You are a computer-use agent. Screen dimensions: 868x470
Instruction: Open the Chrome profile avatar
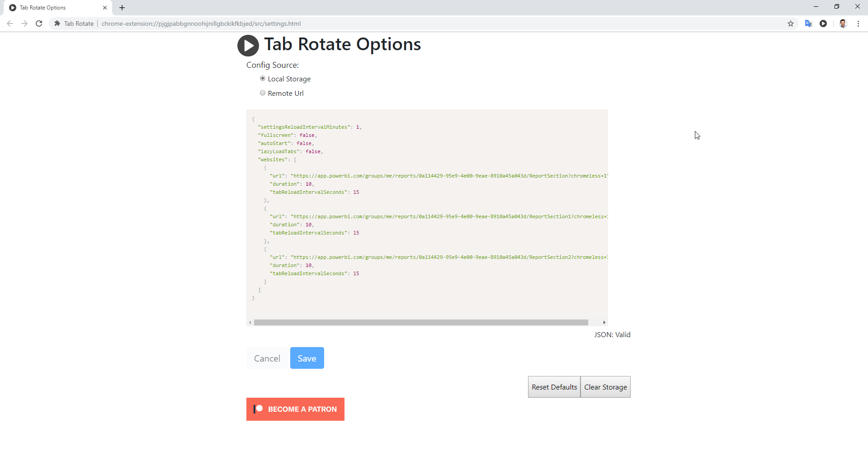(x=843, y=23)
